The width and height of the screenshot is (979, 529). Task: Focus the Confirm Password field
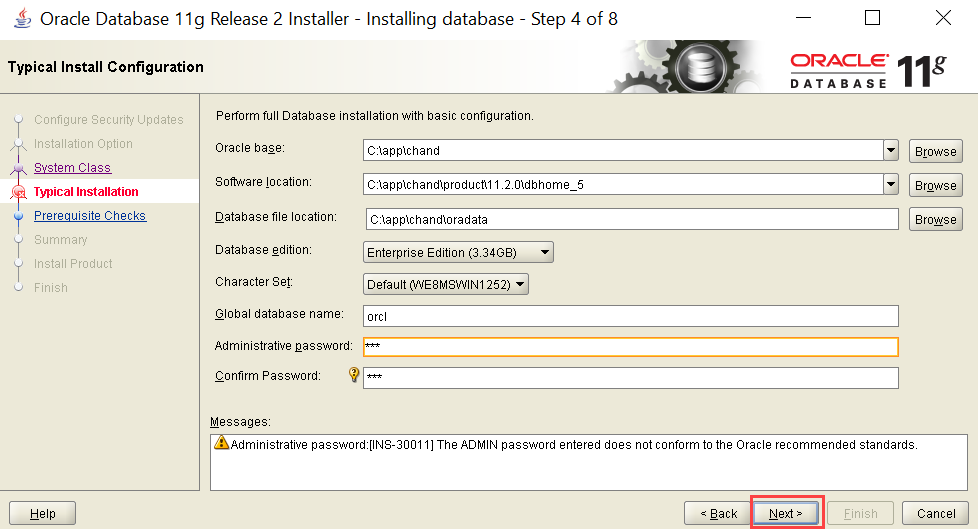click(631, 377)
